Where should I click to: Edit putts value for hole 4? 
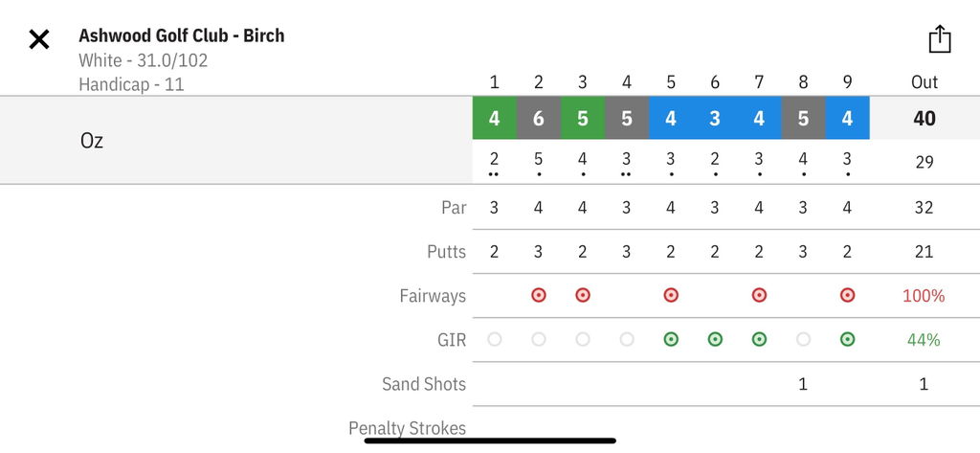tap(627, 252)
